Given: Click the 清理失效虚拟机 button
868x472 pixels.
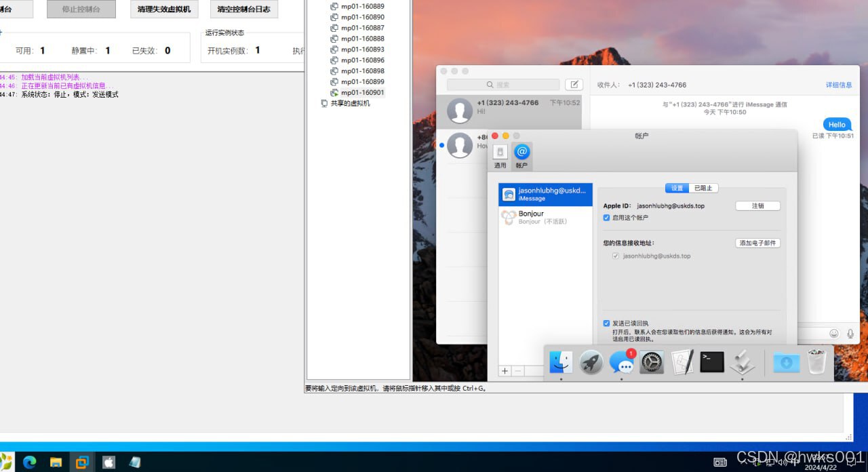Looking at the screenshot, I should point(164,9).
